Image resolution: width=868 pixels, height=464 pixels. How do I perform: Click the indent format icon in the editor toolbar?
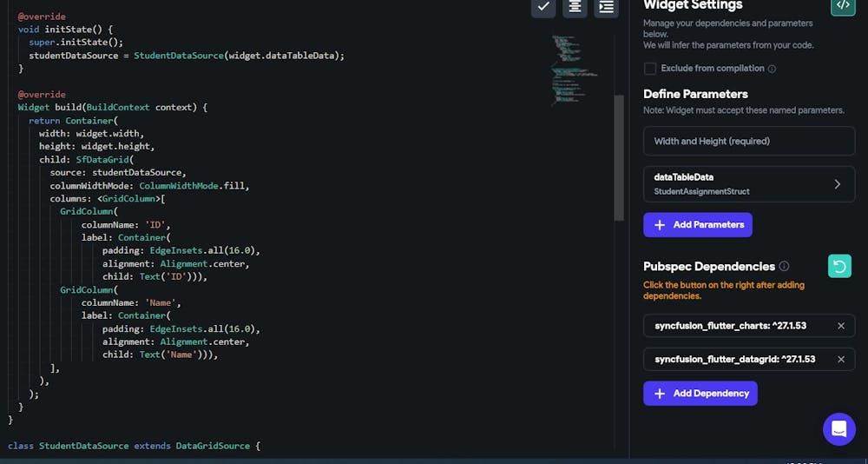pyautogui.click(x=606, y=7)
